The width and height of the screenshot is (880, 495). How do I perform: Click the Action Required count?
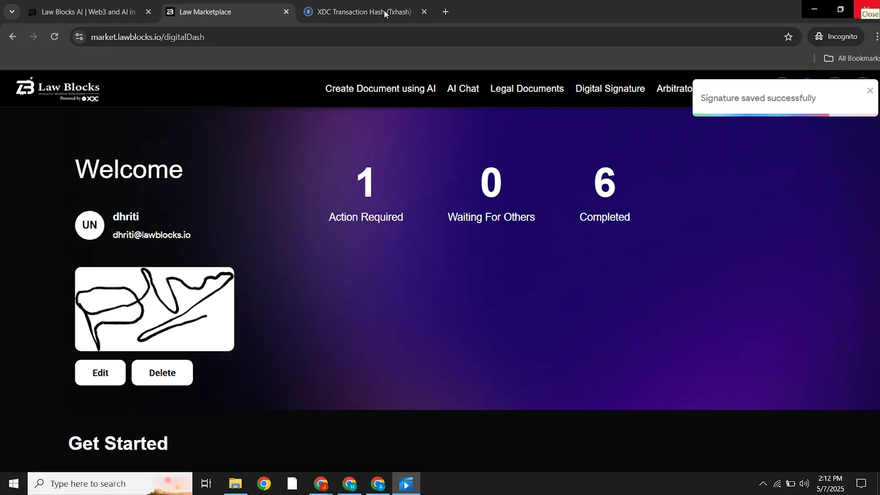(365, 184)
